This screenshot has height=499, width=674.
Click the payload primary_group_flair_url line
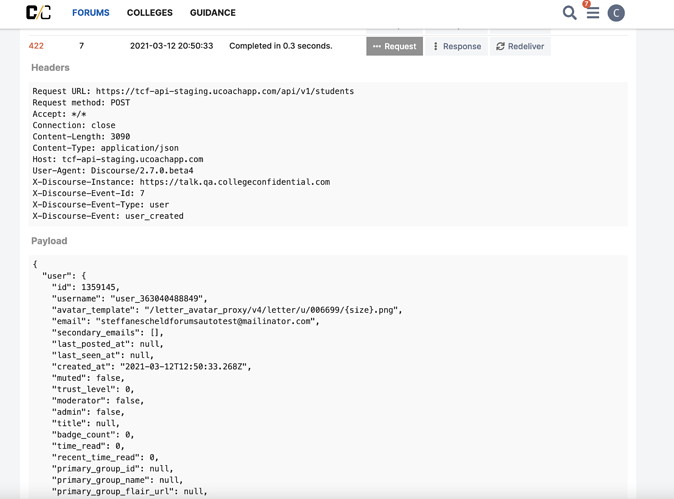[x=129, y=491]
